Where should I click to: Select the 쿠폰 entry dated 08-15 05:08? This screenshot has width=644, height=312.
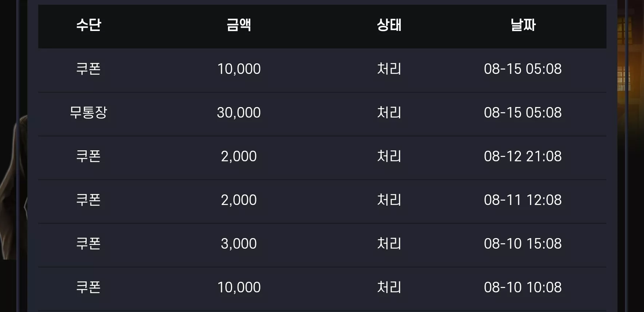(89, 69)
